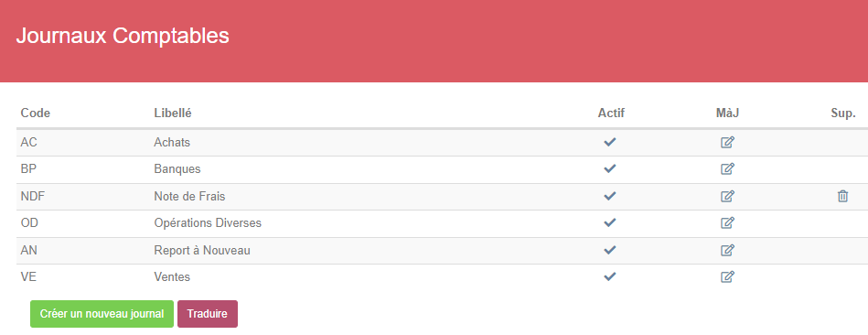
Task: Click the Créer un nouveau journal button
Action: pyautogui.click(x=102, y=314)
